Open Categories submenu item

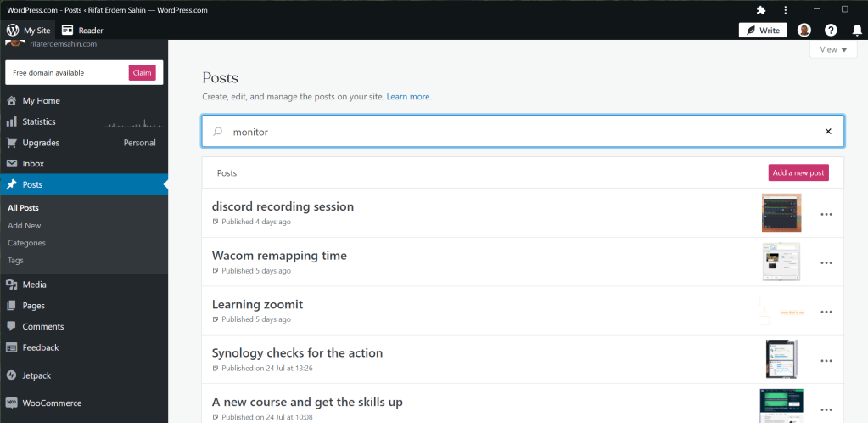coord(26,243)
